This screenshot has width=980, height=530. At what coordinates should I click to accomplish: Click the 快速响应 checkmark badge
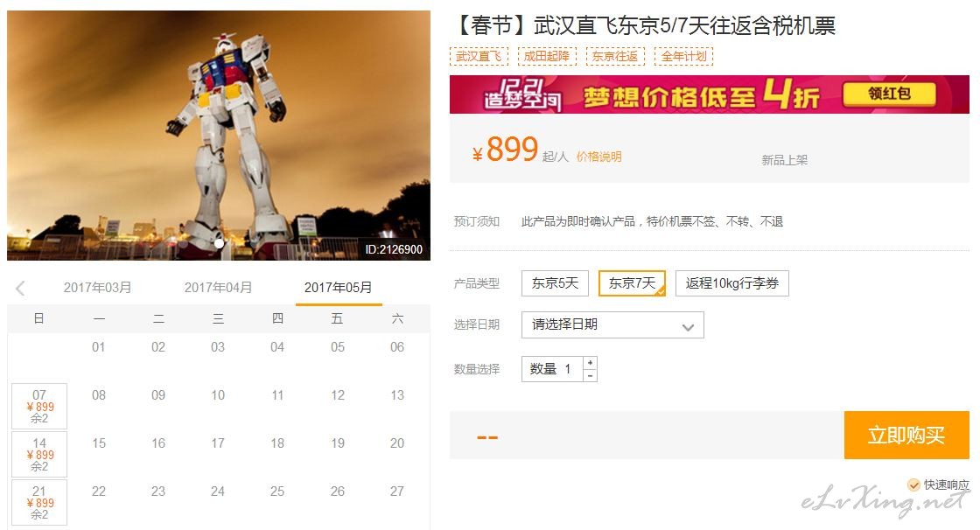click(913, 485)
